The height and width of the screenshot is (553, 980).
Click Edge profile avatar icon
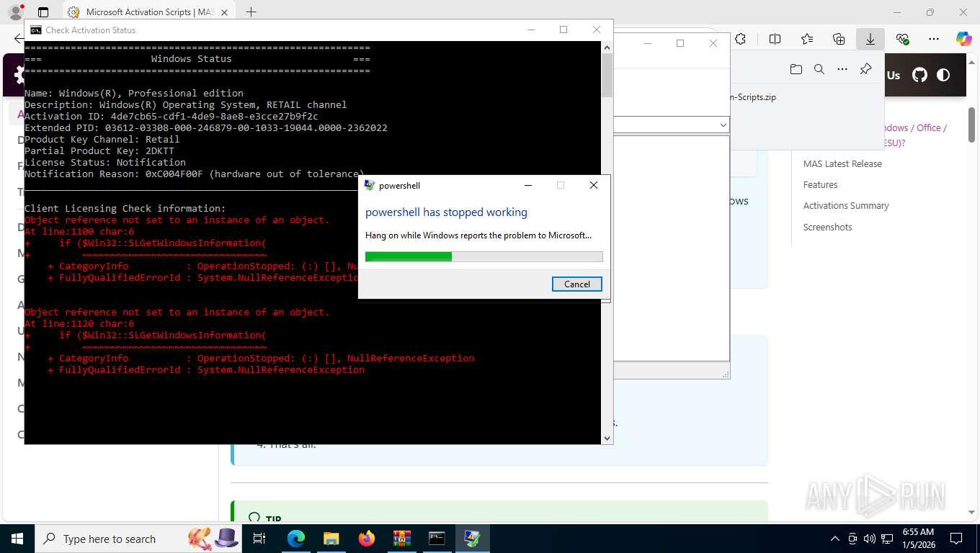point(15,12)
